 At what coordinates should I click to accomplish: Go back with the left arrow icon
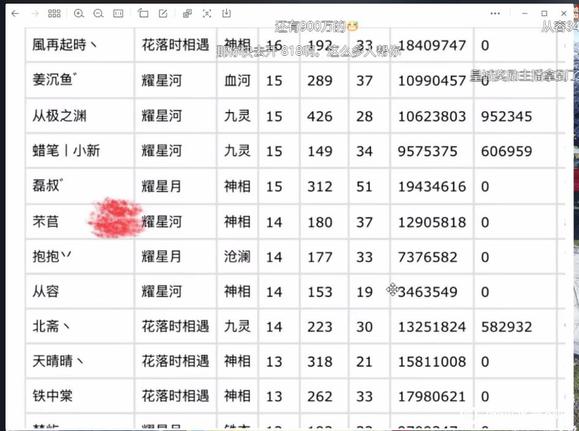[x=15, y=14]
